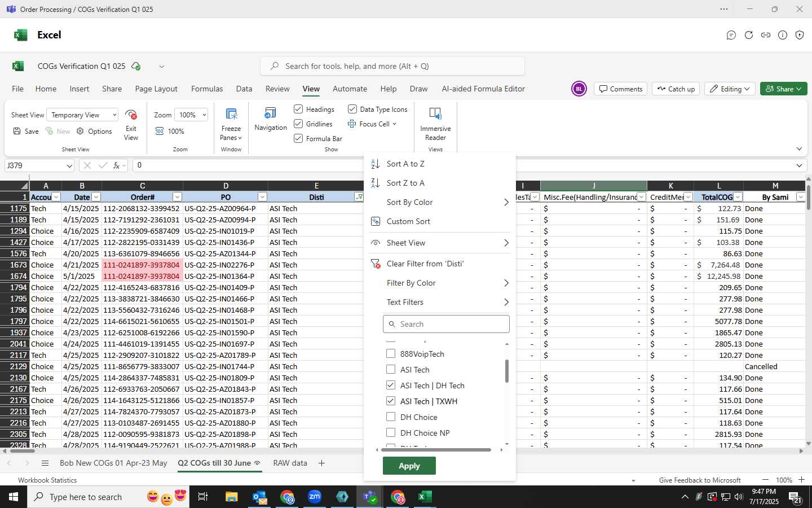Toggle Data Type Icons checkbox
This screenshot has height=508, width=812.
pos(352,109)
